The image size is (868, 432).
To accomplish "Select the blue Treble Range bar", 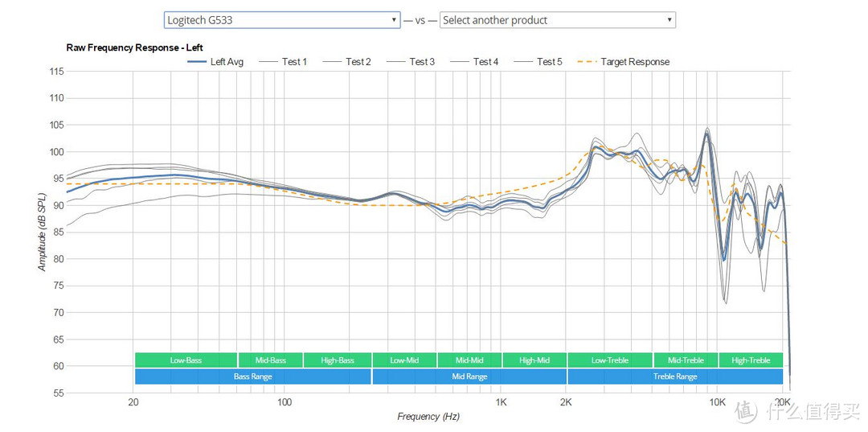I will click(675, 376).
